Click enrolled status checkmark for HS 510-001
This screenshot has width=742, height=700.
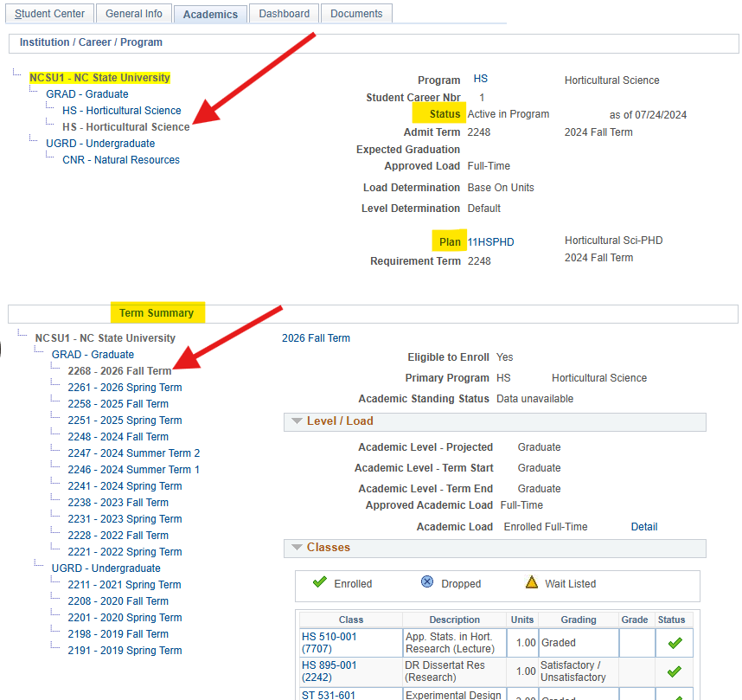click(x=675, y=643)
